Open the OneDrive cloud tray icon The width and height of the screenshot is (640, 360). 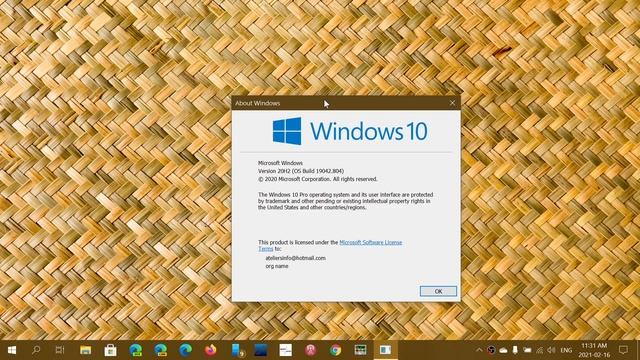503,350
